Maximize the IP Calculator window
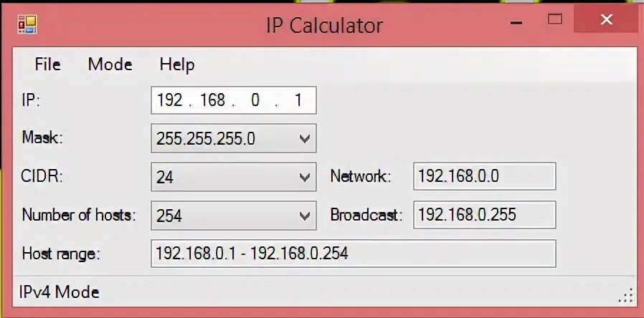Screen dimensions: 644x318 (x=555, y=19)
